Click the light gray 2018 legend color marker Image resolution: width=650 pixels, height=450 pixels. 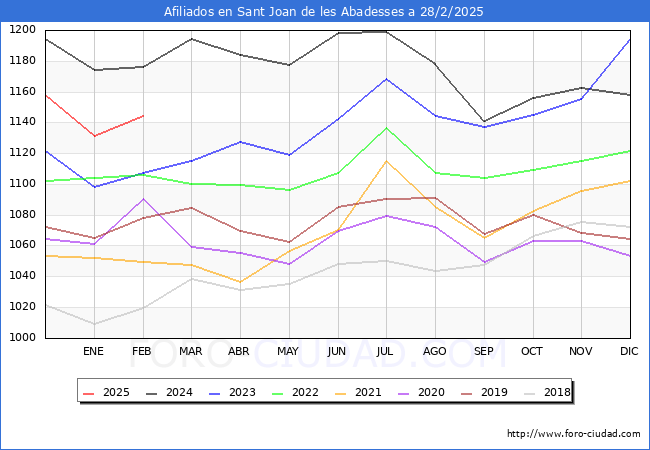click(530, 393)
